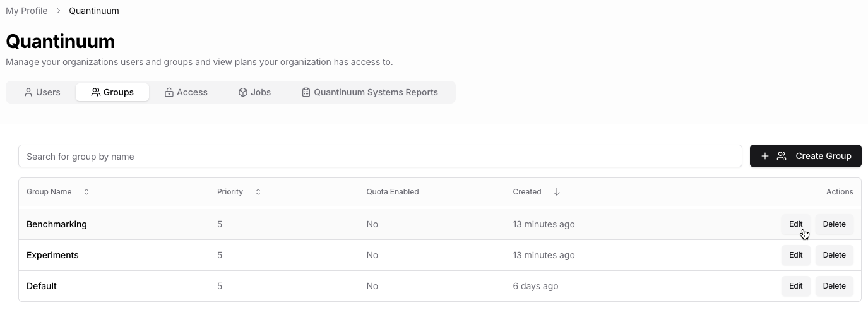Click the people icon inside Create Group button

(x=782, y=156)
